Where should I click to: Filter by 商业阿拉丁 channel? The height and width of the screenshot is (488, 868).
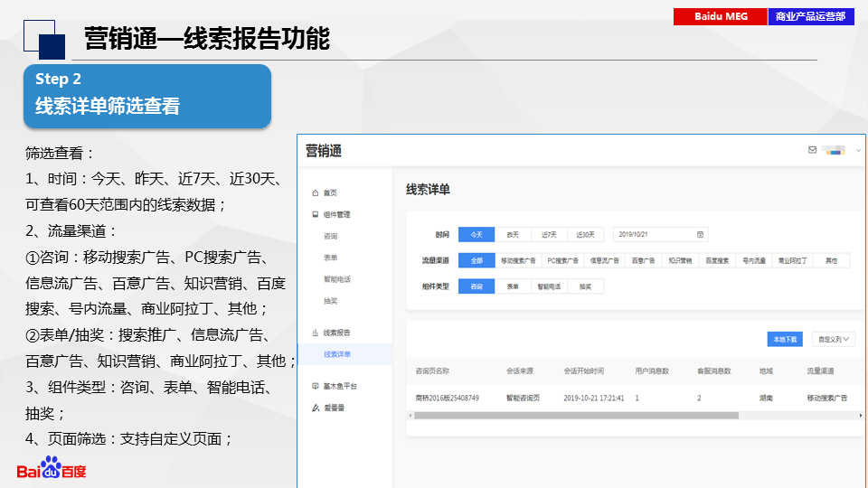tap(793, 260)
